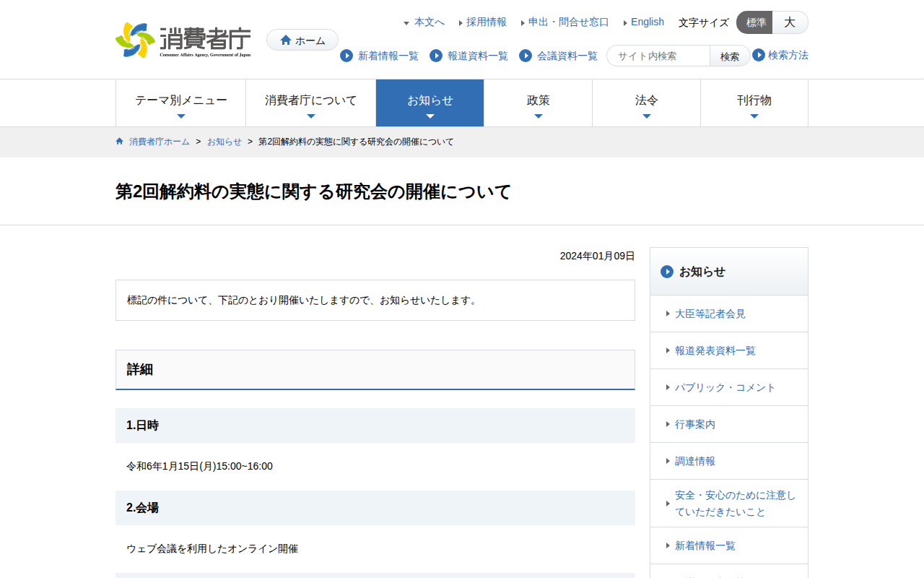Open the 検索方法 help link
This screenshot has height=578, width=924.
click(x=788, y=55)
